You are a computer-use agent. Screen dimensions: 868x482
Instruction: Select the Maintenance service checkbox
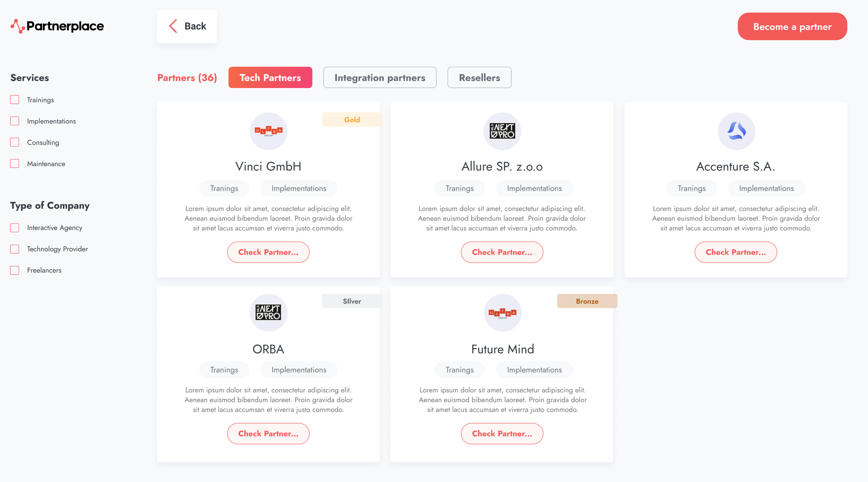pos(15,164)
